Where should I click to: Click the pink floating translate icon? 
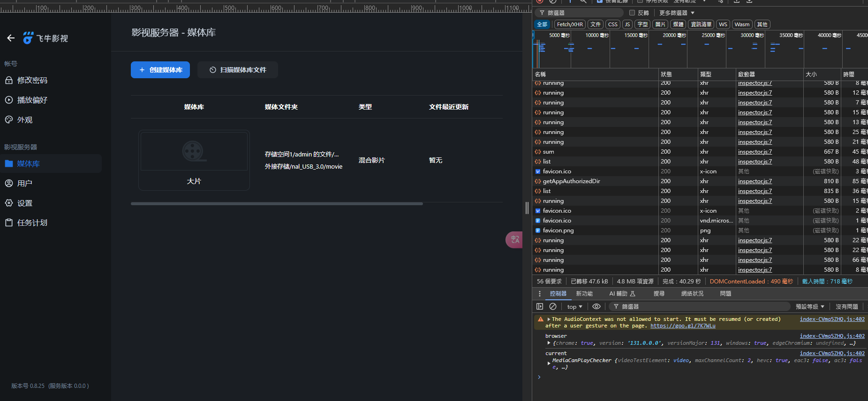[514, 239]
